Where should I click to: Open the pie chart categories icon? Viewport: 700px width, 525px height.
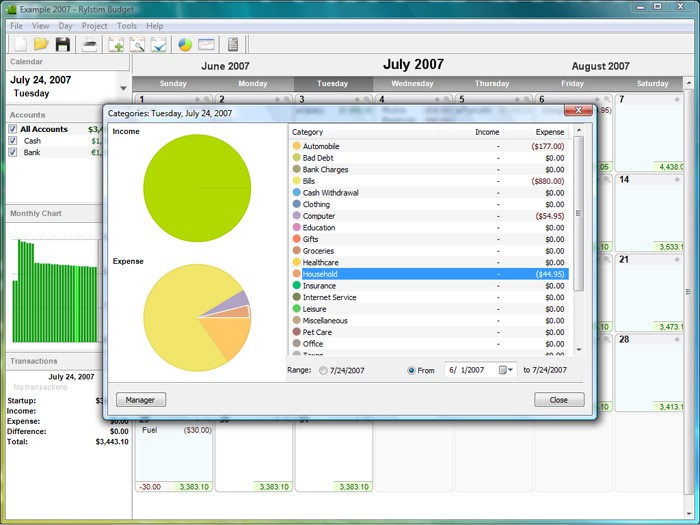pos(185,44)
